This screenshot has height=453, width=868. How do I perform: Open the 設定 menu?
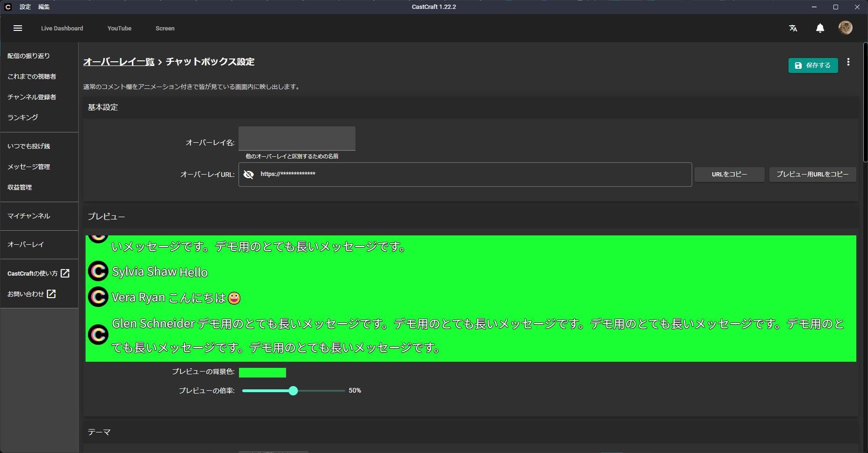(x=25, y=7)
